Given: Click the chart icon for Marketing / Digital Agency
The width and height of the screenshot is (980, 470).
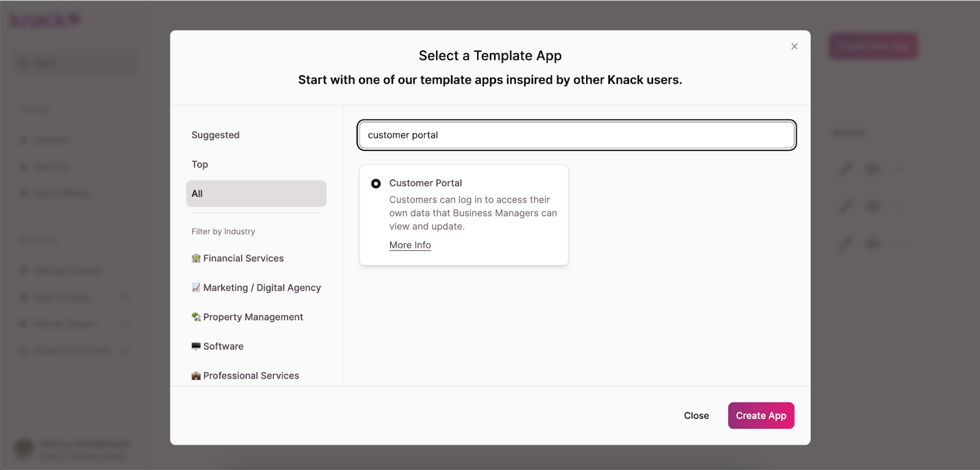Looking at the screenshot, I should 196,288.
